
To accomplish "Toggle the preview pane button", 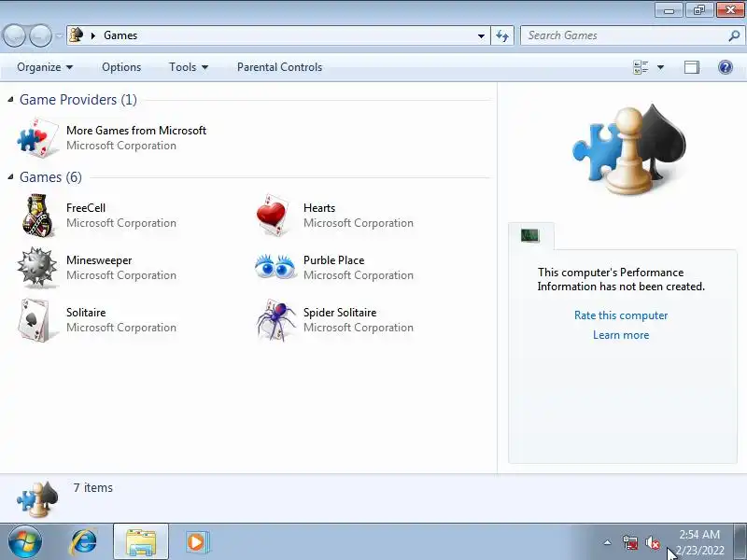I will point(692,67).
